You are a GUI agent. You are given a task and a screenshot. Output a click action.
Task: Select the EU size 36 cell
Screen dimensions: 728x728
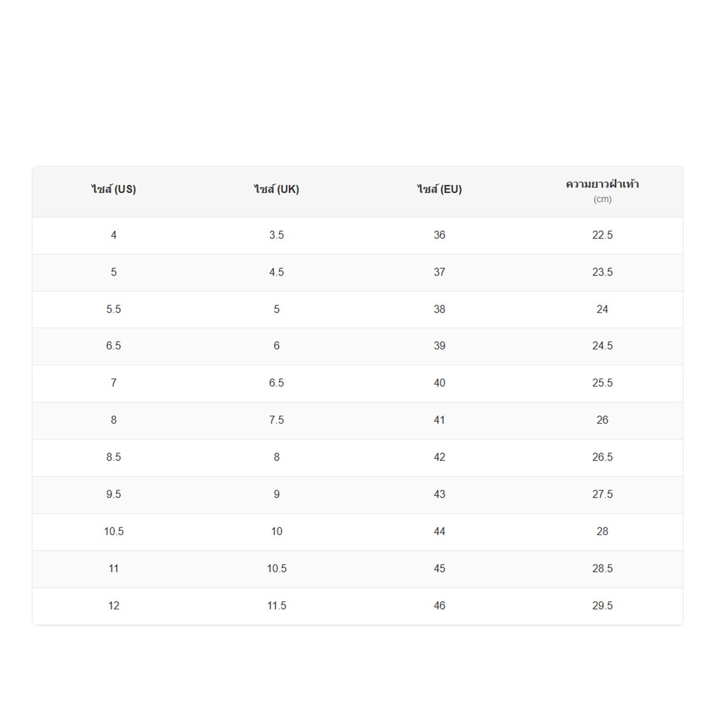(x=439, y=235)
